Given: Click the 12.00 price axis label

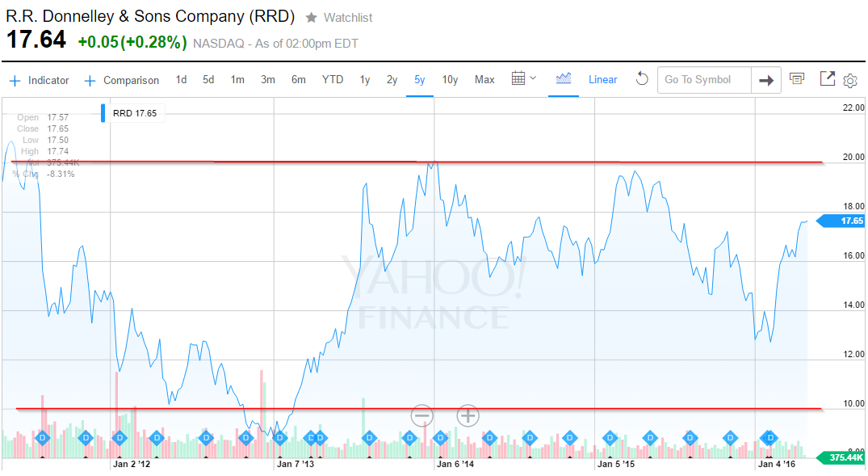Looking at the screenshot, I should [x=853, y=354].
